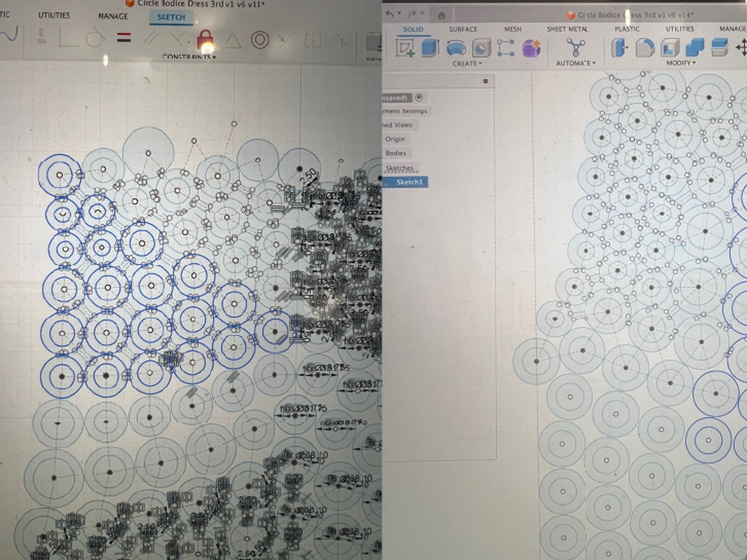Expand the MODIFY dropdown menu
This screenshot has height=560, width=747.
pos(681,63)
